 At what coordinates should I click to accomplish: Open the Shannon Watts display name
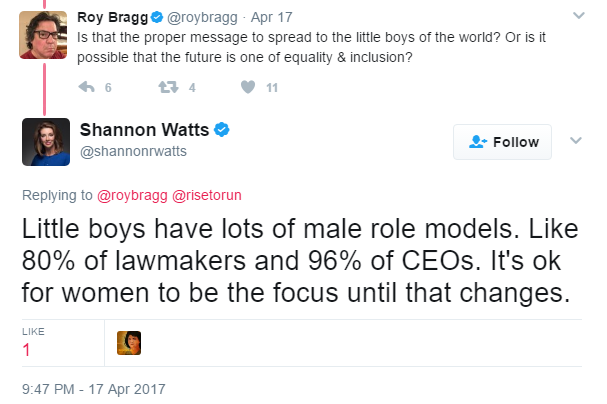tap(144, 130)
